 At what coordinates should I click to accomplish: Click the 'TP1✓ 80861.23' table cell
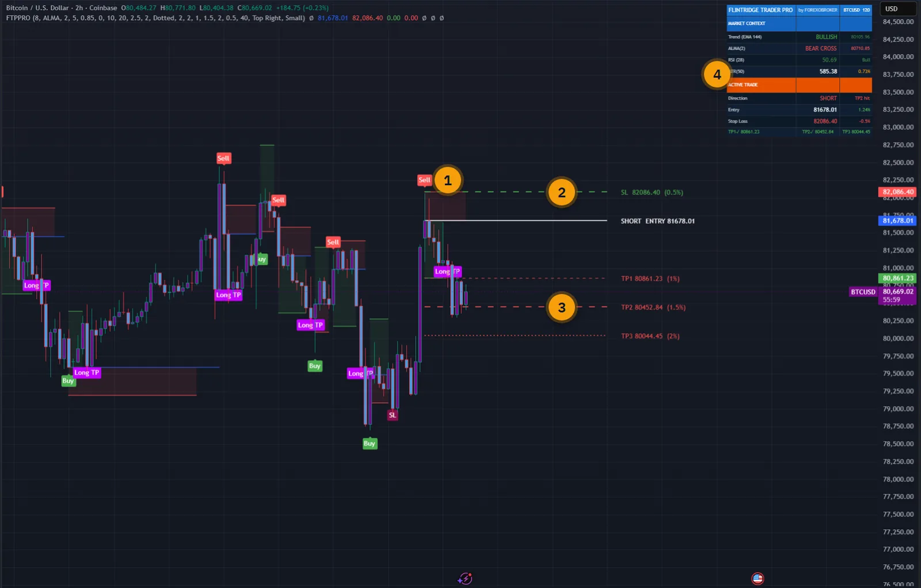(744, 132)
